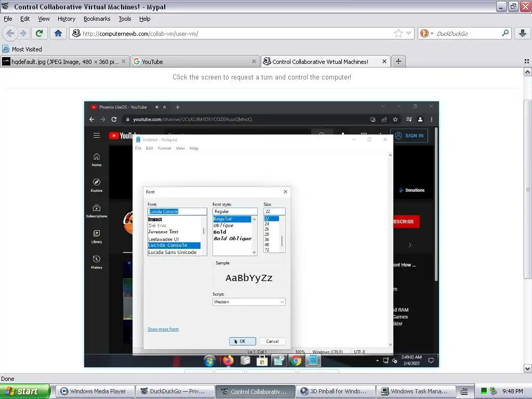Image resolution: width=532 pixels, height=399 pixels.
Task: Close the Font dialog with X
Action: click(x=285, y=192)
